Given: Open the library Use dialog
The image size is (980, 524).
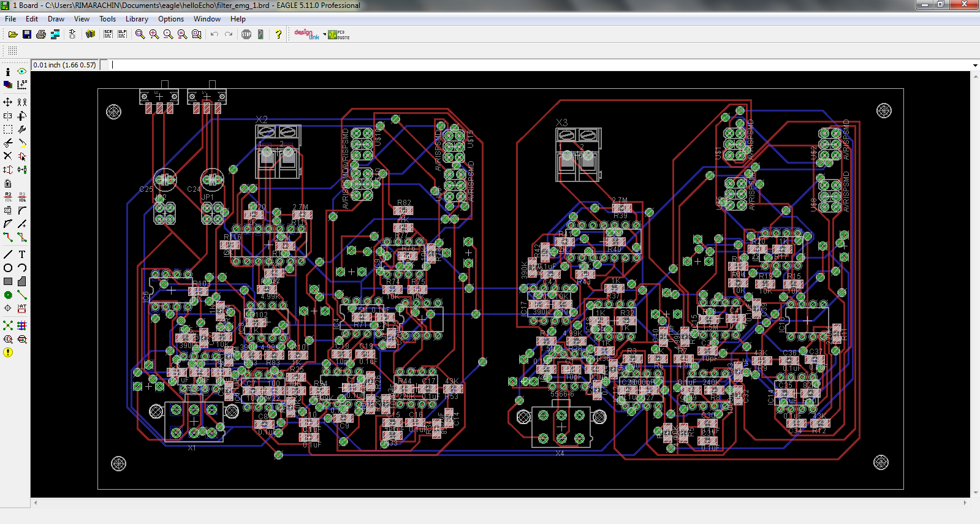Looking at the screenshot, I should [91, 34].
